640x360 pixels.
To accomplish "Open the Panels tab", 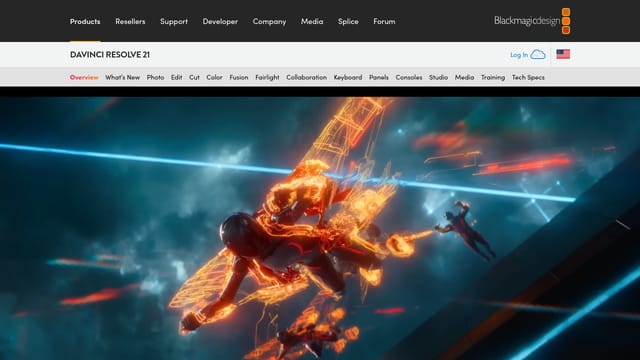I will tap(379, 77).
